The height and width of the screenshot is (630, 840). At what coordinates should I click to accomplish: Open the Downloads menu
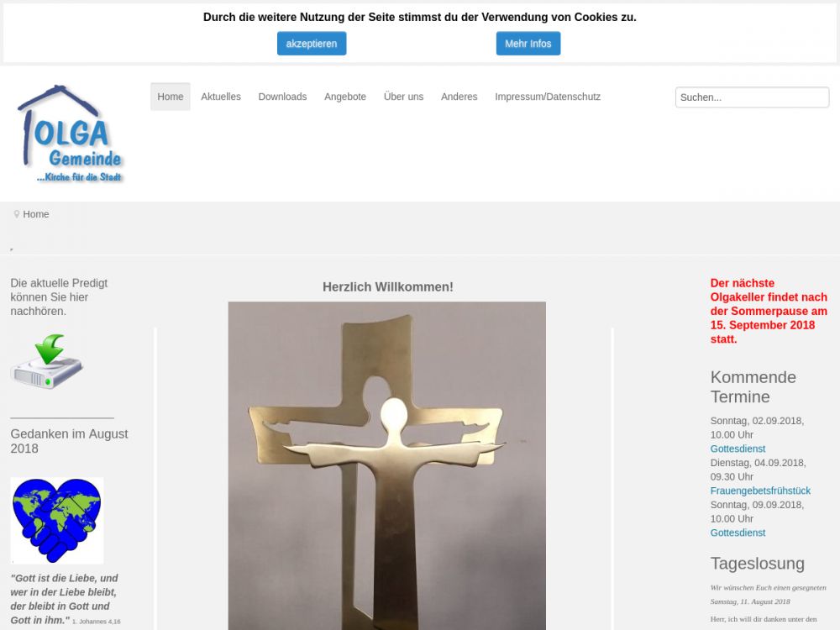coord(282,97)
